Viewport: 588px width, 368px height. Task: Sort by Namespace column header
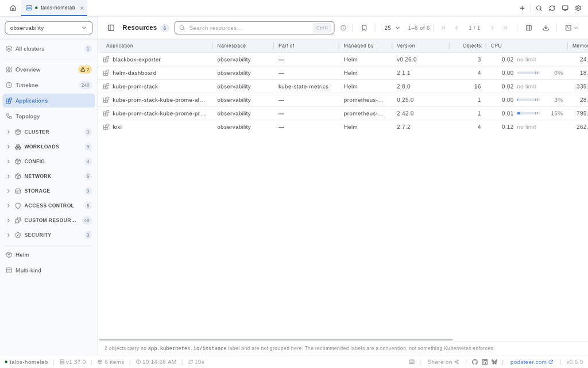[231, 46]
